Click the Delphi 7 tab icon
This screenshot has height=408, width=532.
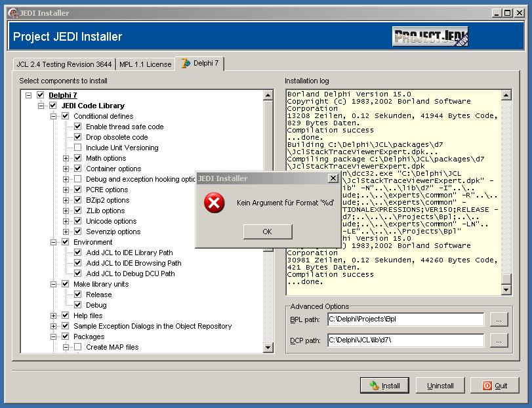(x=186, y=64)
